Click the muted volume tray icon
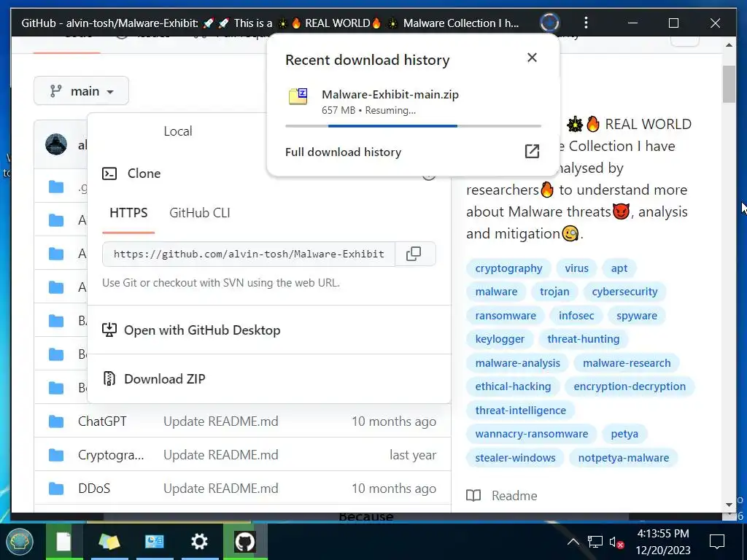Screen dimensions: 747x560 click(616, 542)
